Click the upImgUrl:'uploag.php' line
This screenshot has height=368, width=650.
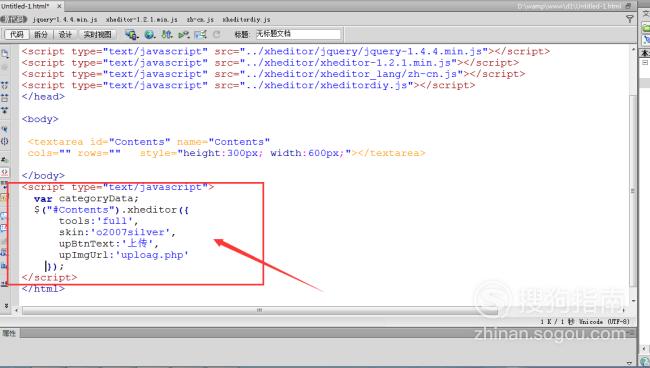(124, 255)
